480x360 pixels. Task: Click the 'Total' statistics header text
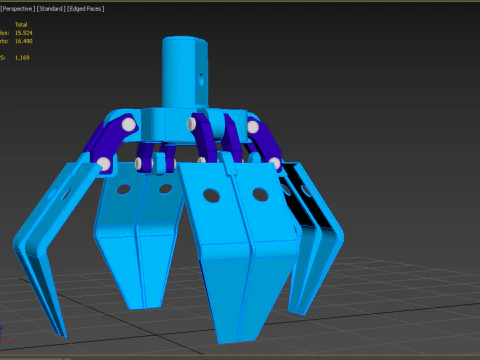click(x=21, y=25)
